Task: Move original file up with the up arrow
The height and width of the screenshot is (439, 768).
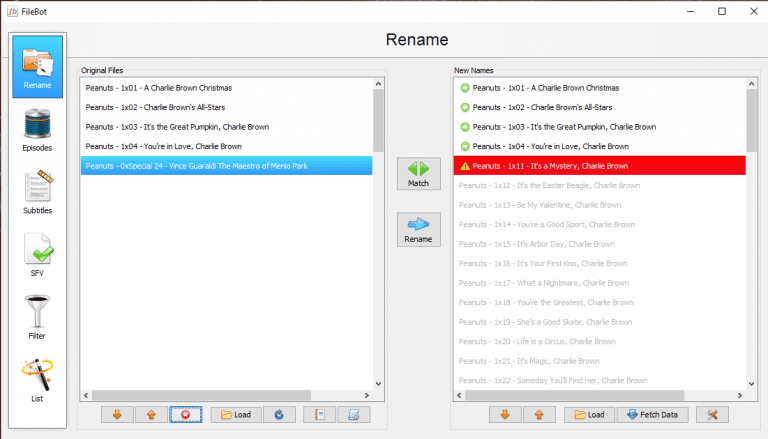Action: click(152, 414)
